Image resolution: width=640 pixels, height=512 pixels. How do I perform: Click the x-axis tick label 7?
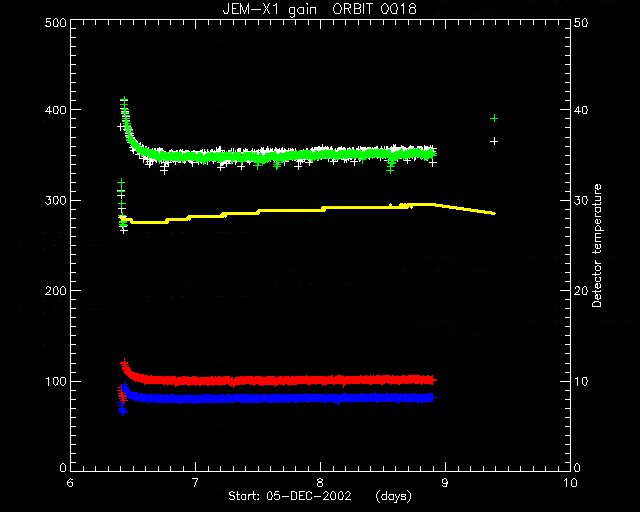(x=195, y=483)
